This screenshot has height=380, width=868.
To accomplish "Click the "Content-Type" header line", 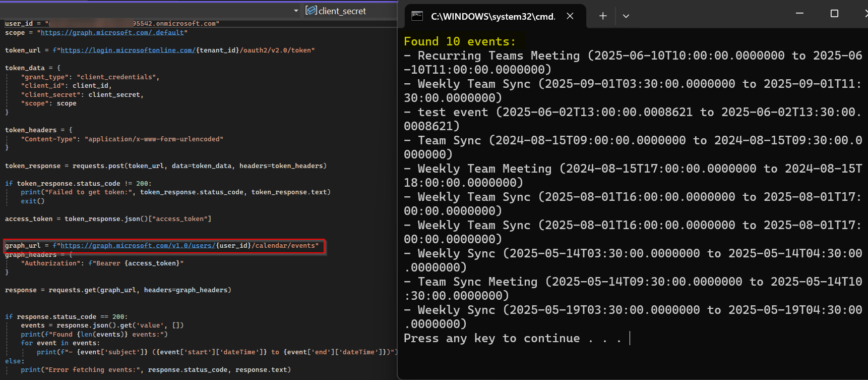I will 122,139.
